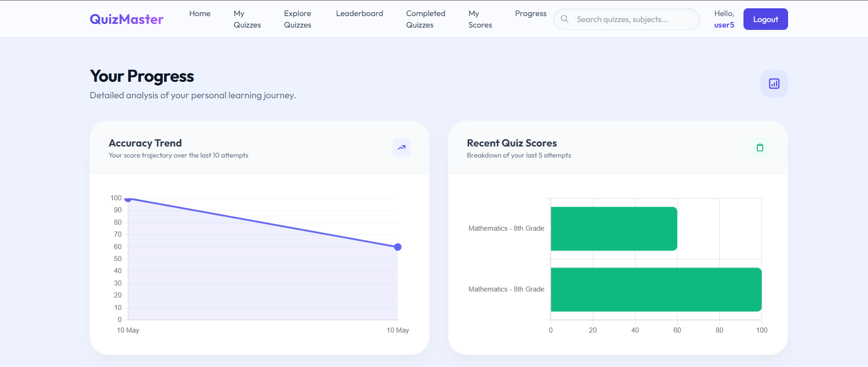The image size is (868, 367).
Task: Select the Progress nav item
Action: coord(531,13)
